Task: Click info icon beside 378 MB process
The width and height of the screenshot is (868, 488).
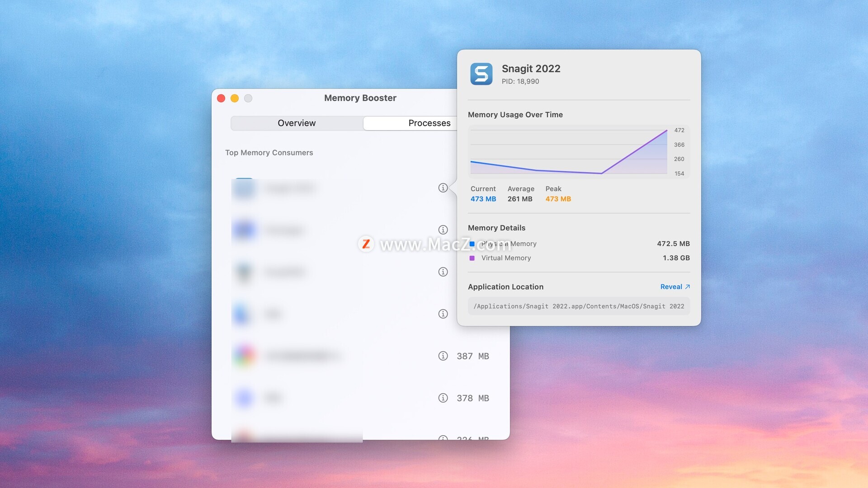Action: 443,398
